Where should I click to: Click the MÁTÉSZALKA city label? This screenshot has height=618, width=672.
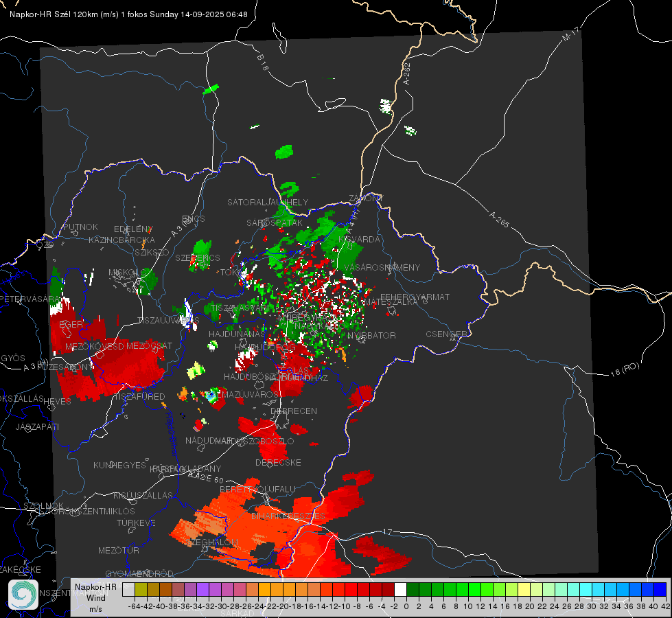pyautogui.click(x=391, y=302)
